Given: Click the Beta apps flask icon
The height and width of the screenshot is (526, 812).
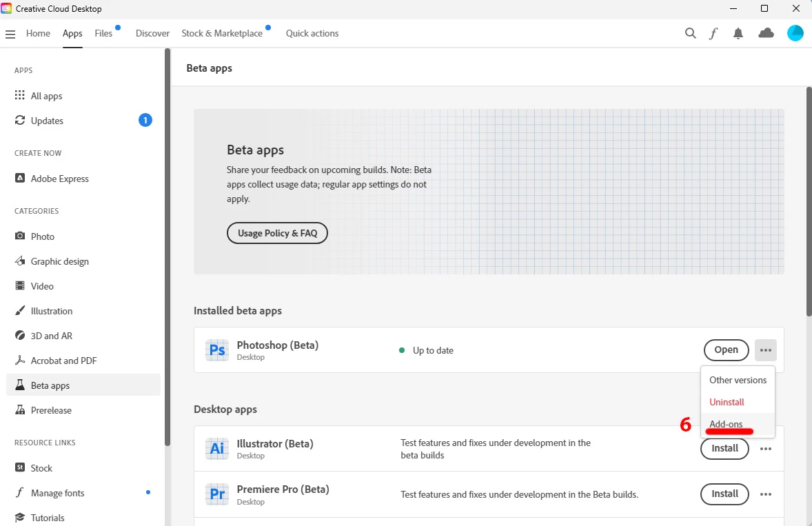Looking at the screenshot, I should click(x=20, y=385).
